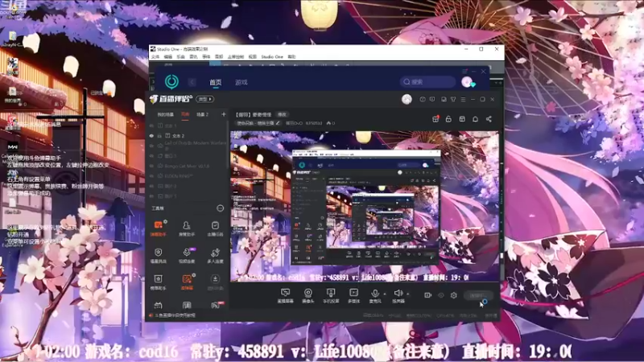Viewport: 644px width, 362px height.
Task: Open the first menu in Studio One menu bar
Action: pos(155,56)
